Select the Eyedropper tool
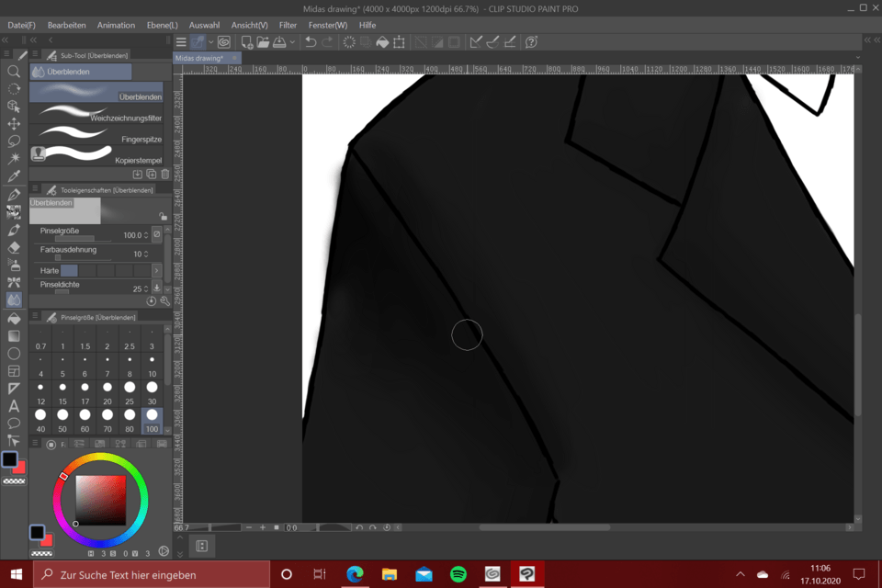Viewport: 882px width, 588px height. pyautogui.click(x=14, y=176)
